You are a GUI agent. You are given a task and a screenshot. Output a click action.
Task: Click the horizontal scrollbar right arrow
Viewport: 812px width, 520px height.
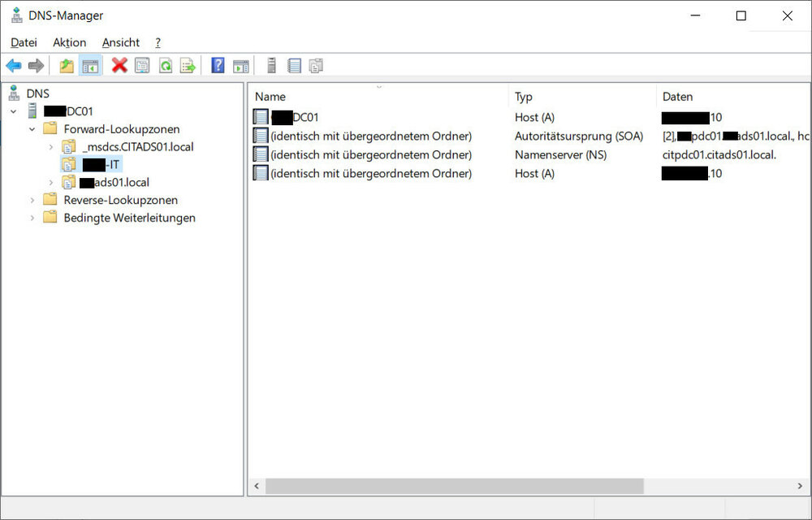click(802, 486)
